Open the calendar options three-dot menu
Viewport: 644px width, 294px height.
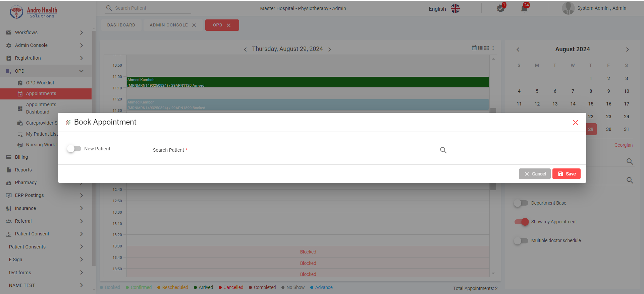click(493, 48)
